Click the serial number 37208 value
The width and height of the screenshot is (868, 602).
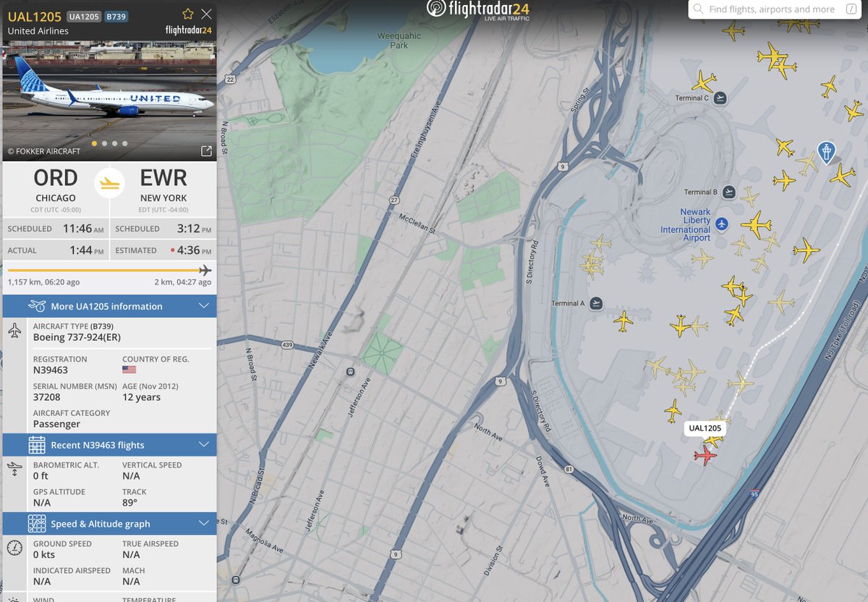[48, 397]
